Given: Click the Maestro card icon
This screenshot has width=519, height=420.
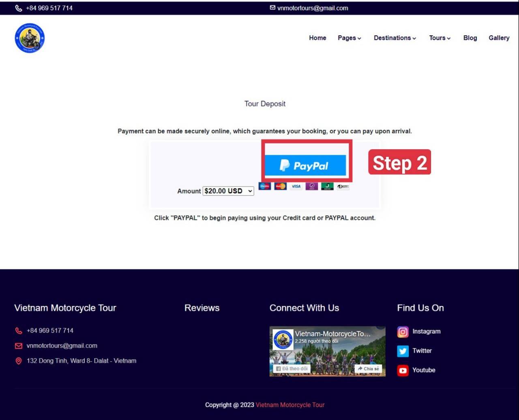Looking at the screenshot, I should (265, 186).
